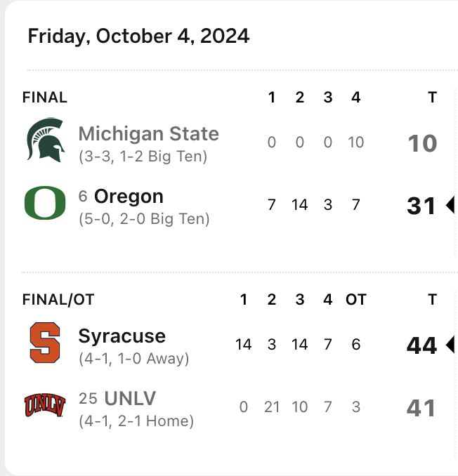Click Syracuse's total score of 44
The image size is (458, 476).
(422, 345)
